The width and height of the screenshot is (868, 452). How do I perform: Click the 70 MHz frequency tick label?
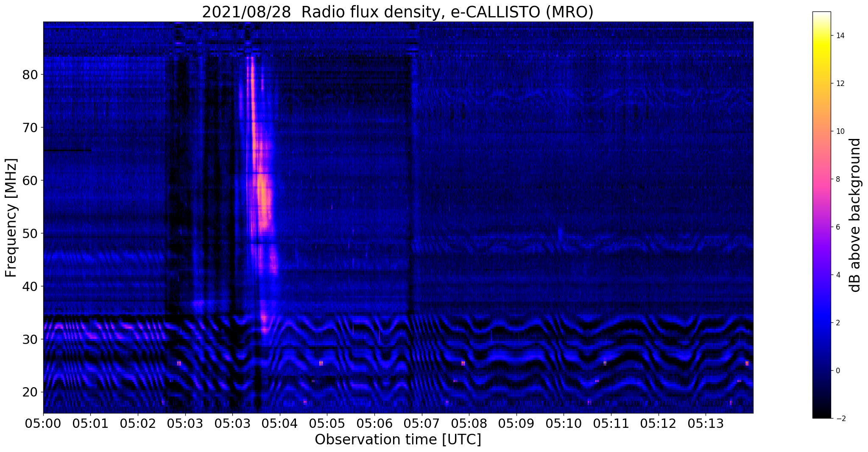click(x=30, y=128)
